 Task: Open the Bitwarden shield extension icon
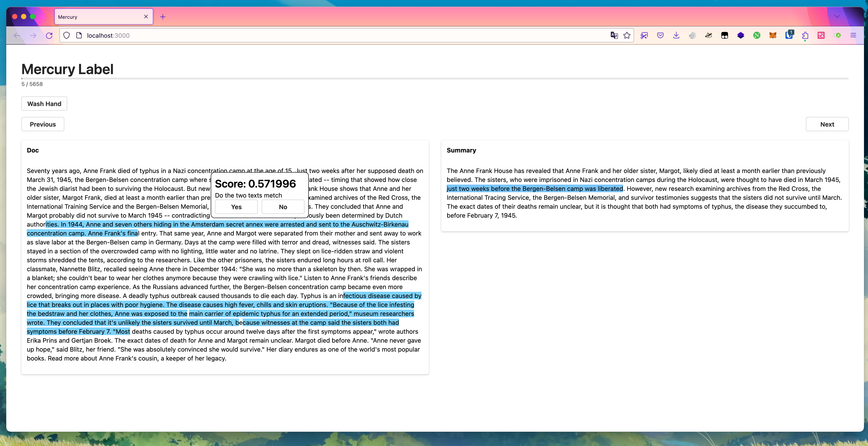click(x=789, y=35)
